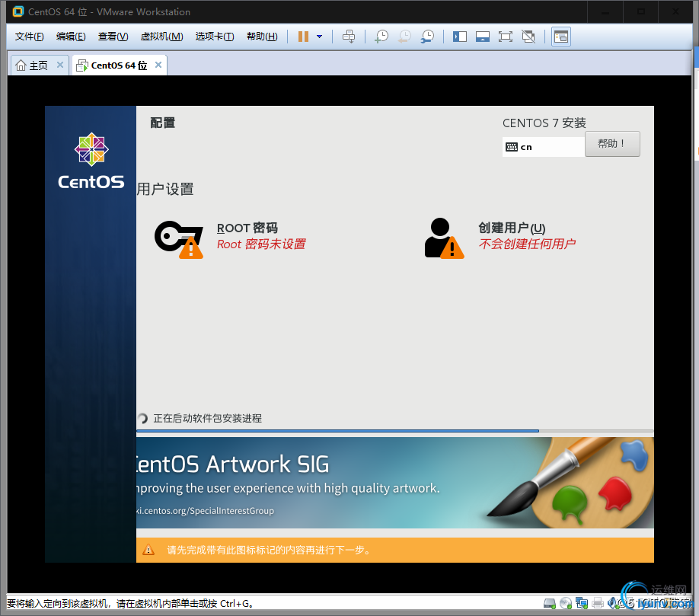Image resolution: width=699 pixels, height=616 pixels.
Task: Enter full screen mode
Action: click(x=505, y=37)
